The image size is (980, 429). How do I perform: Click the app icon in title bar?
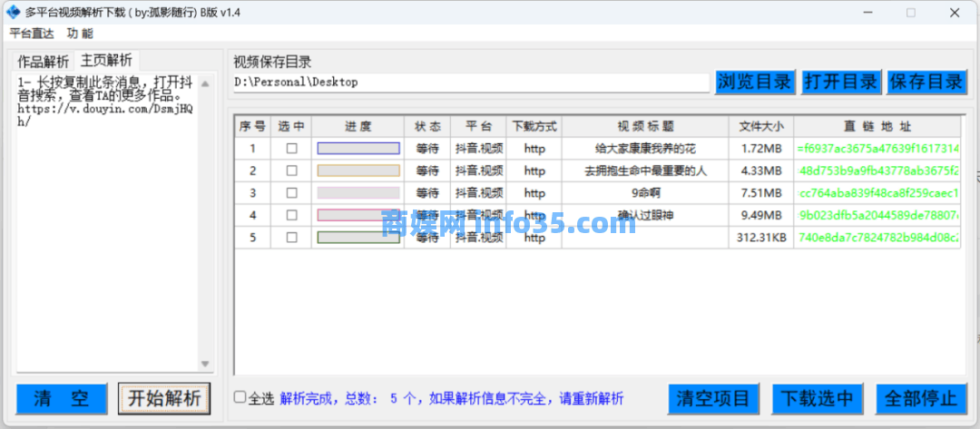(13, 13)
